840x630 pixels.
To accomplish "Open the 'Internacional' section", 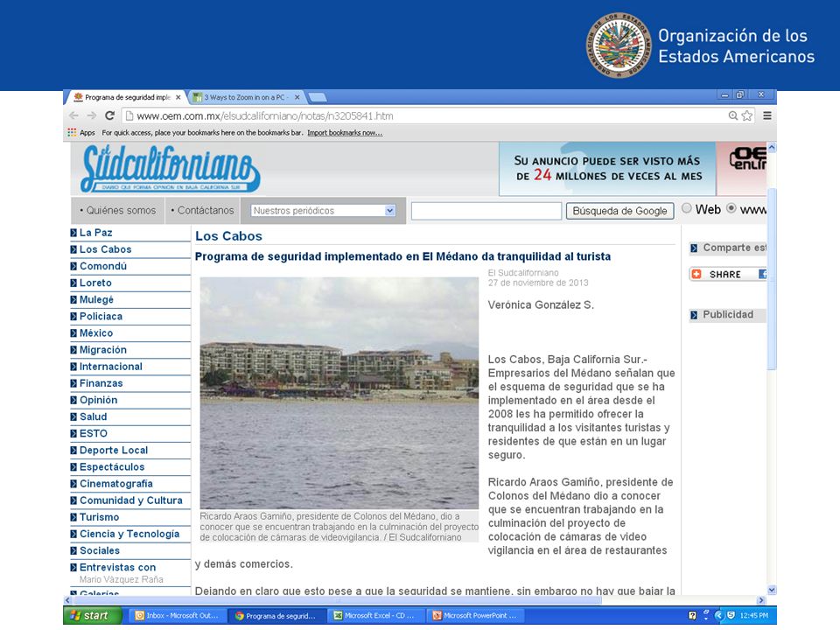I will click(111, 367).
